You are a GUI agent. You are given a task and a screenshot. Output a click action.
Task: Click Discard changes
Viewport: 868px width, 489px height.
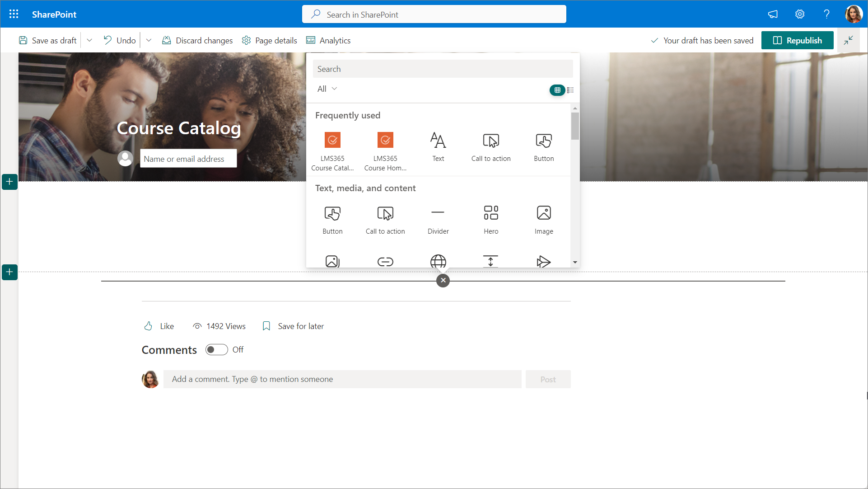(x=197, y=40)
